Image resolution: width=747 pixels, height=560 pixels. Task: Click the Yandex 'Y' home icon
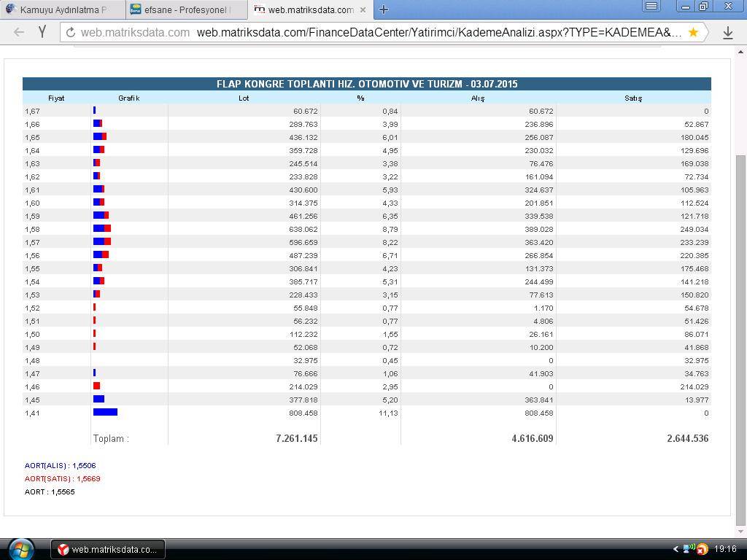click(x=42, y=32)
